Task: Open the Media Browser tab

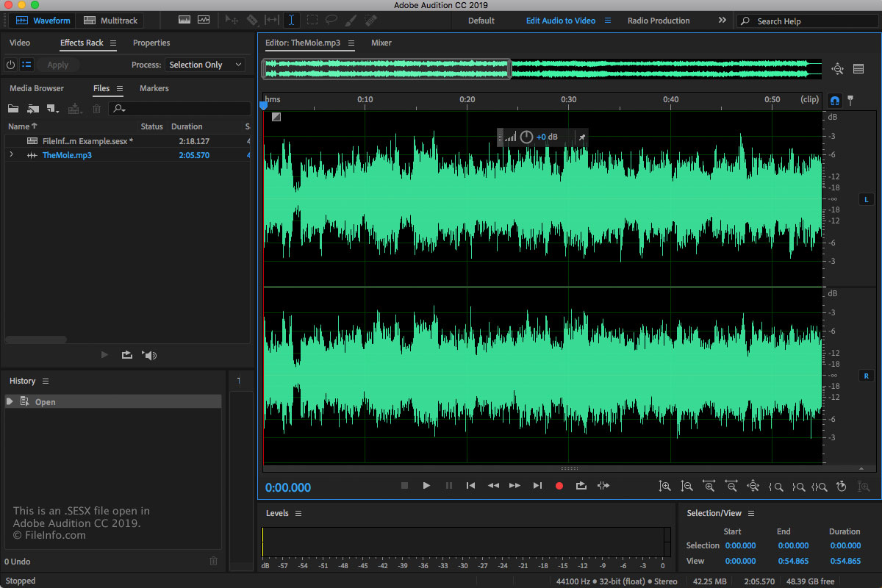Action: tap(37, 88)
